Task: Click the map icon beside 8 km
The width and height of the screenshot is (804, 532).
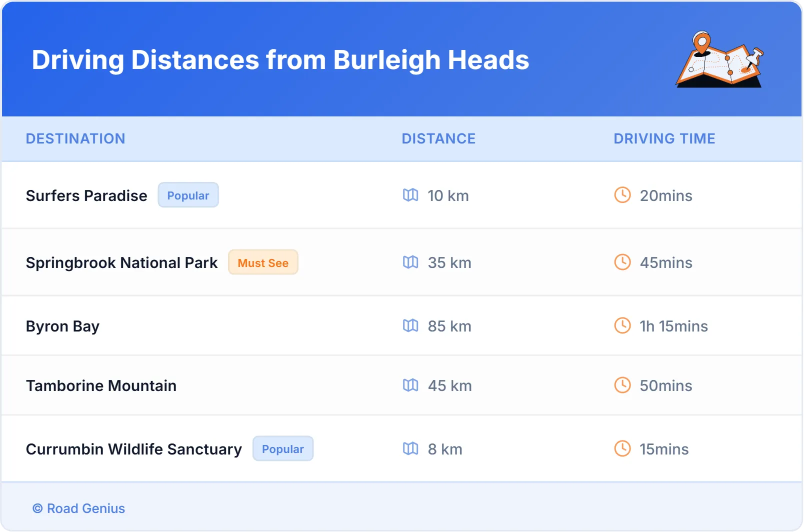Action: 410,448
